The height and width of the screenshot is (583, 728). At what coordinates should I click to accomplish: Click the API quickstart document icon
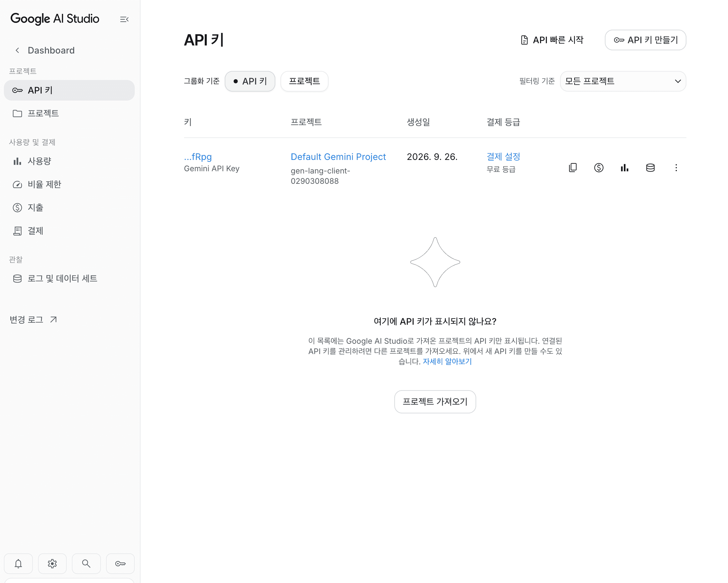[524, 40]
